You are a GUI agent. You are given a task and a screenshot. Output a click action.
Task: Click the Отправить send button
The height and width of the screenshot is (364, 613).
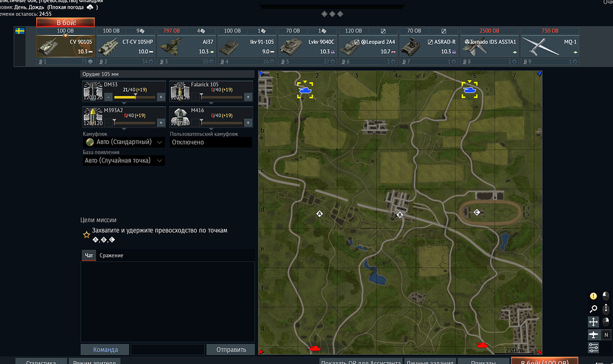click(x=230, y=349)
